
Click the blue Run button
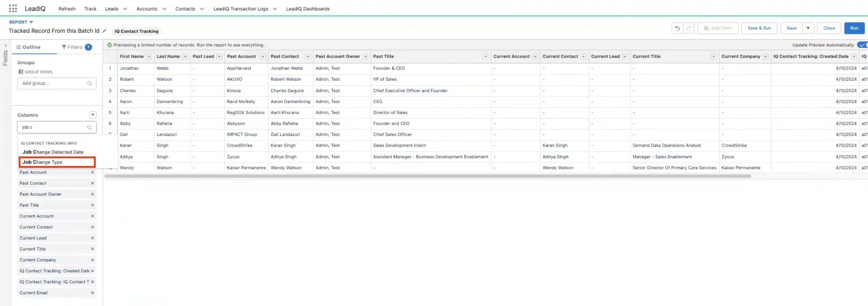click(x=854, y=28)
